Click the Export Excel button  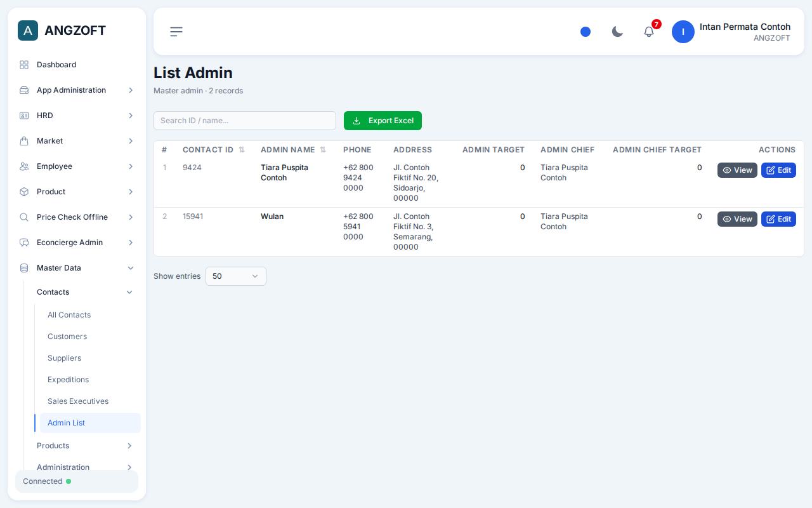(383, 121)
